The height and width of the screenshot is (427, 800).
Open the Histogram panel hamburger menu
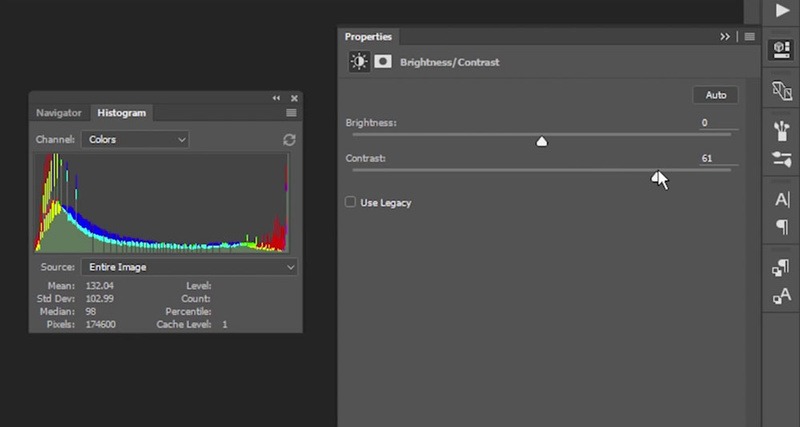click(291, 113)
